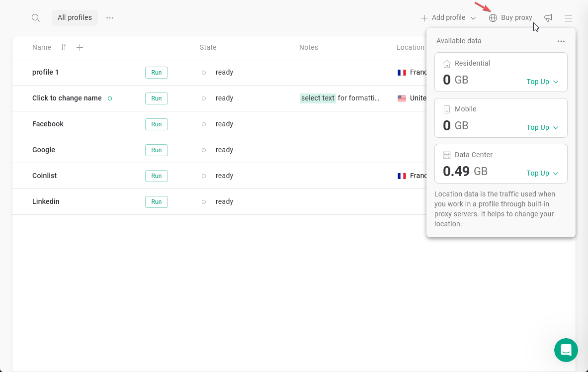Expand the Mobile Top Up dropdown
Image resolution: width=588 pixels, height=372 pixels.
coord(542,128)
